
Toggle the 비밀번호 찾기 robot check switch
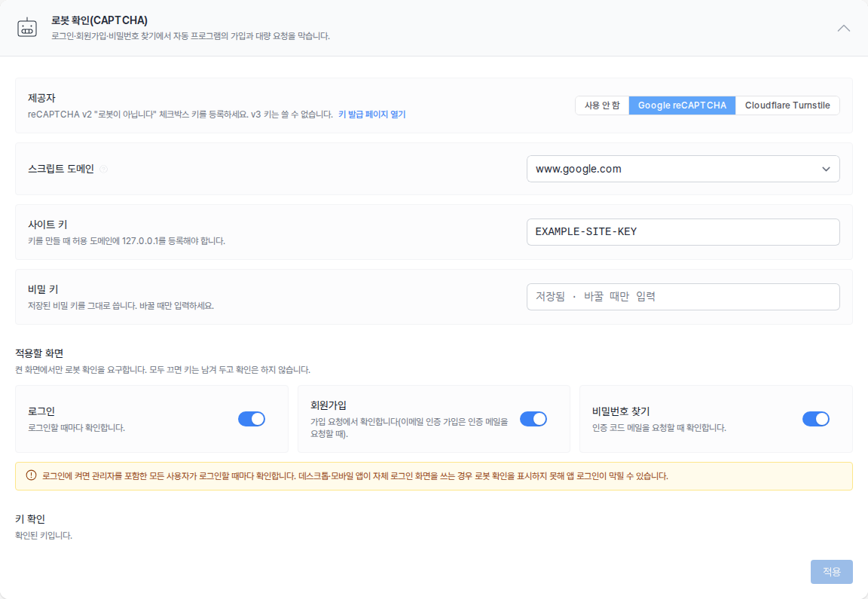tap(815, 419)
